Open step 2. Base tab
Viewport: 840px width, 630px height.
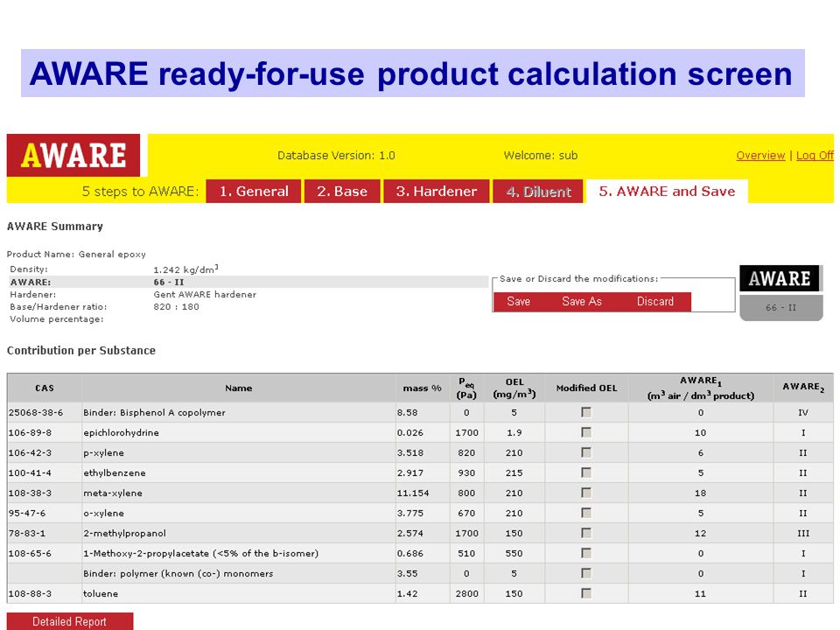pos(342,192)
